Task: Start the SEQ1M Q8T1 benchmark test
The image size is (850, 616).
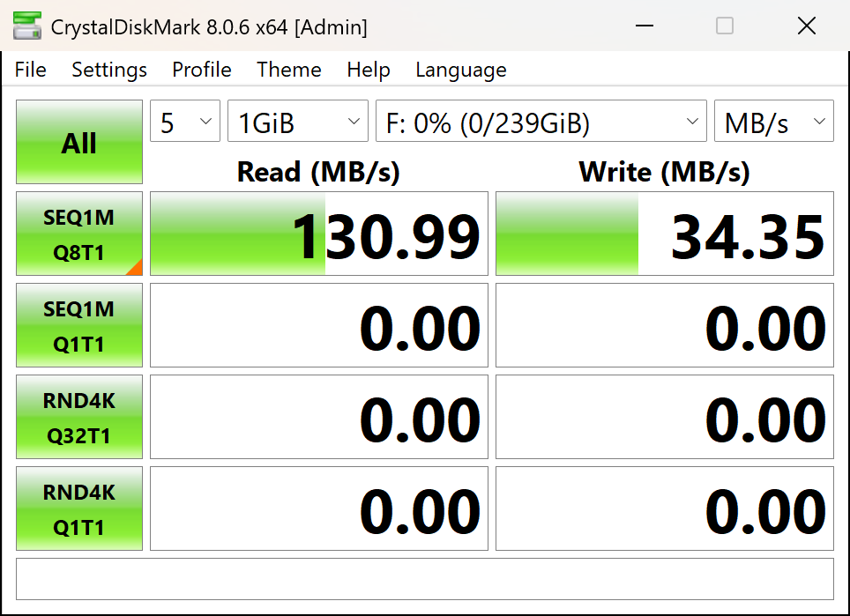Action: pos(78,234)
